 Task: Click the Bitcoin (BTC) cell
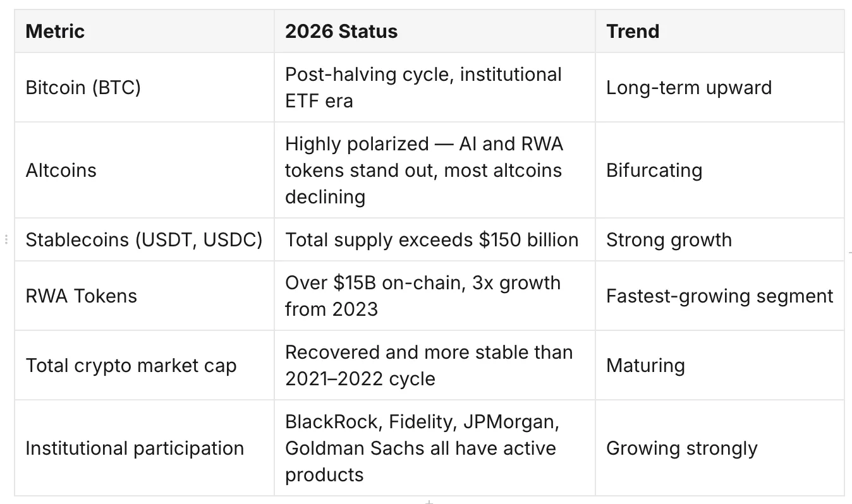pos(144,87)
